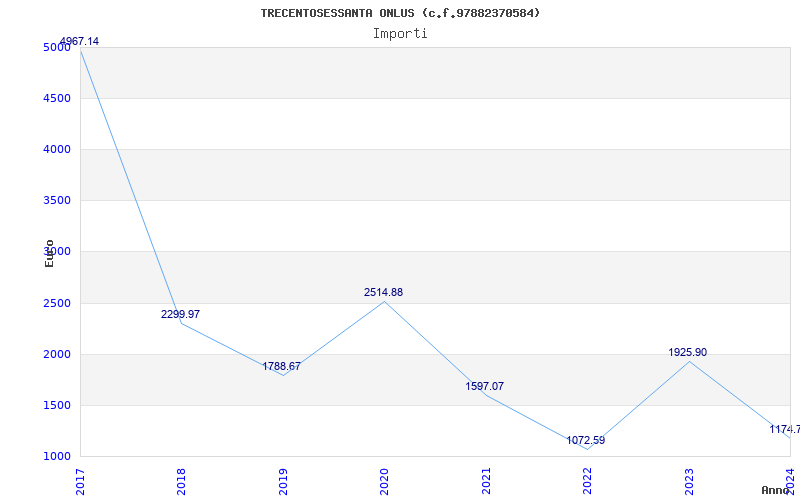The height and width of the screenshot is (500, 800).
Task: Click the Importi subtitle
Action: [400, 34]
